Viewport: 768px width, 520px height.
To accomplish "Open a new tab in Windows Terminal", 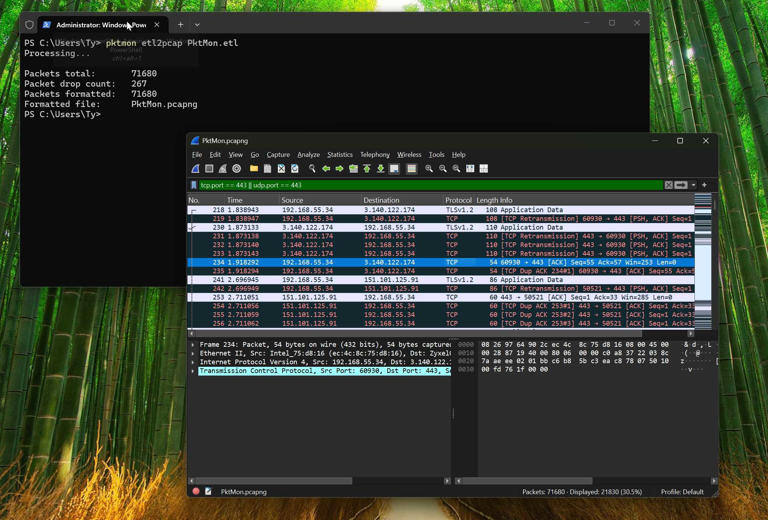I will (x=180, y=24).
